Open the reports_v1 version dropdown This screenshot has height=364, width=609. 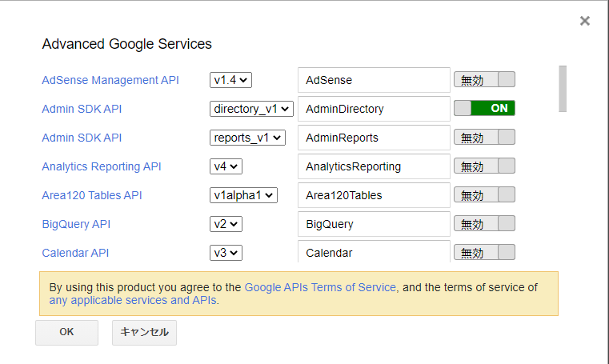coord(247,138)
